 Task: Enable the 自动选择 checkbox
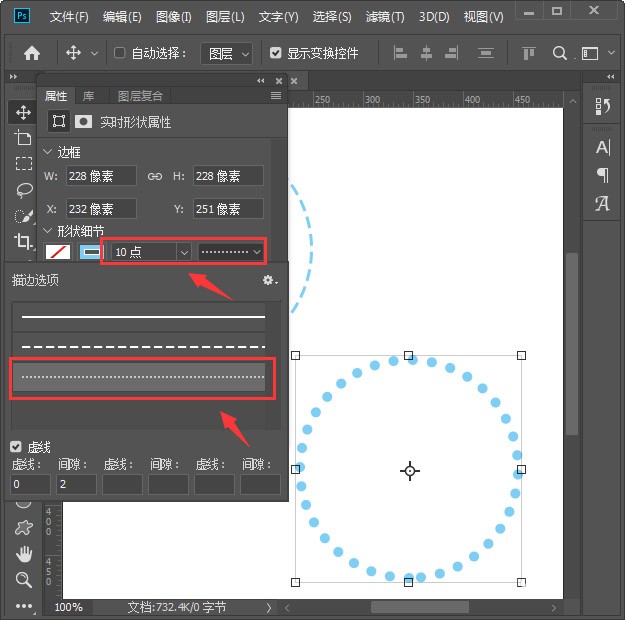point(120,53)
